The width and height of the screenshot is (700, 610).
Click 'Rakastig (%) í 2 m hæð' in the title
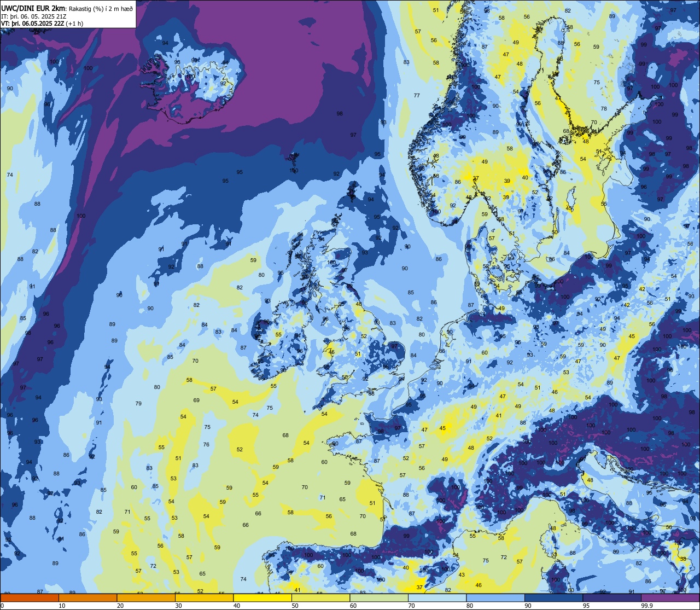[100, 9]
